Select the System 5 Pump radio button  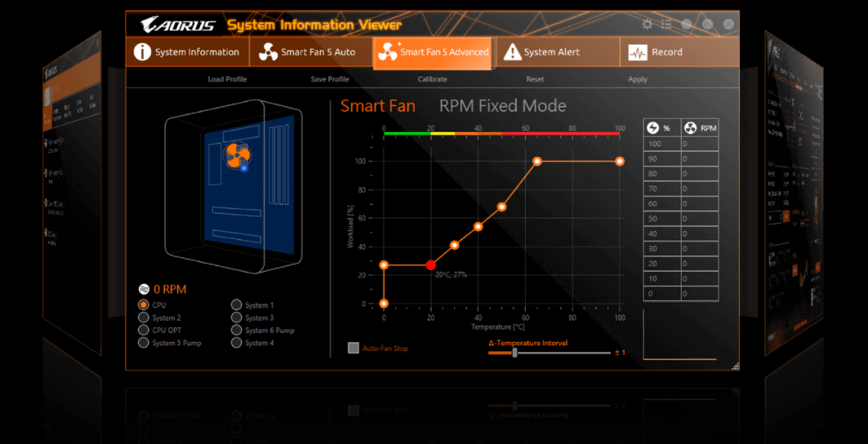(144, 343)
